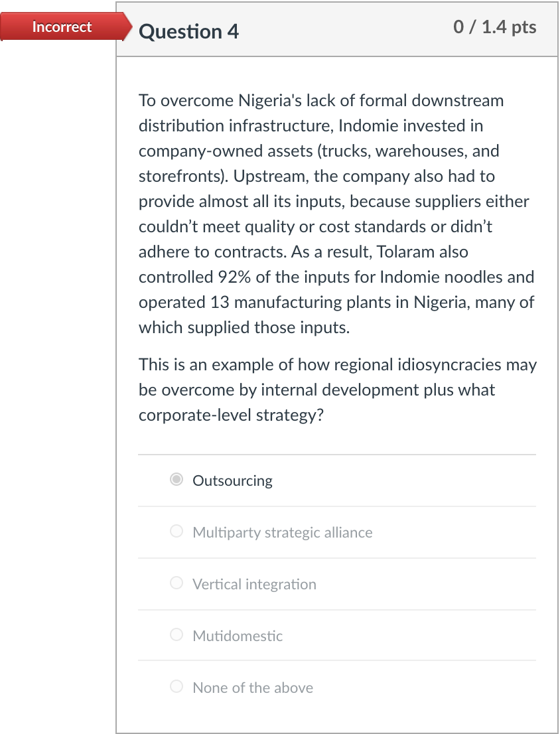560x734 pixels.
Task: Click the None of the above answer text
Action: [253, 688]
